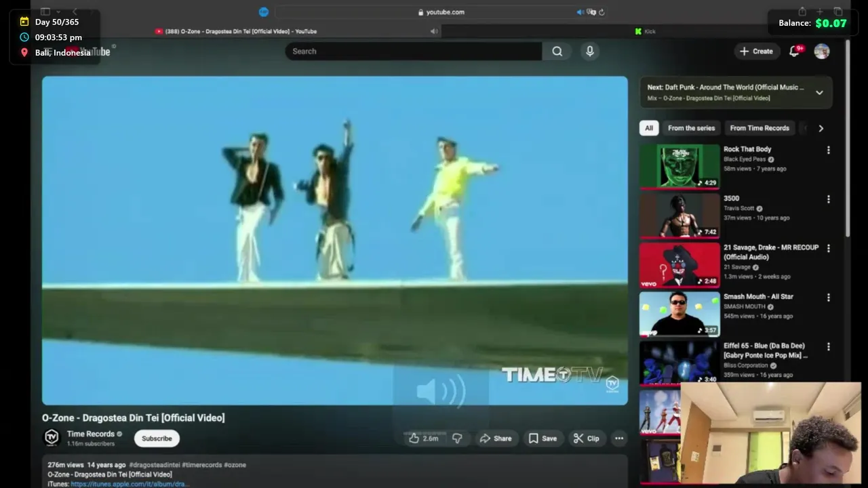Dislike the video with thumbs down
This screenshot has height=488, width=868.
click(x=457, y=439)
